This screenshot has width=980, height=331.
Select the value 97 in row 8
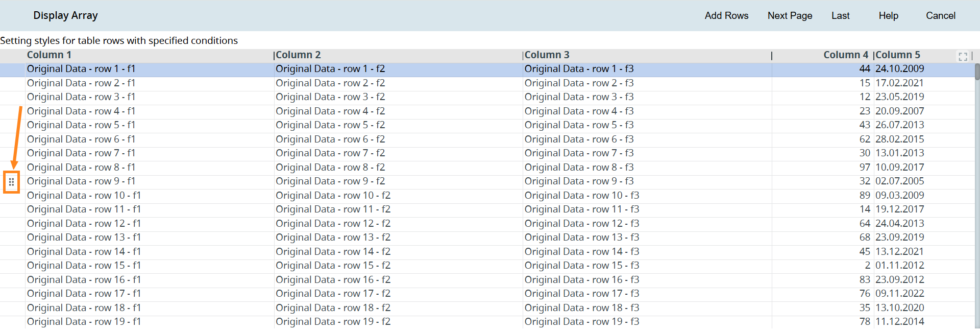864,168
